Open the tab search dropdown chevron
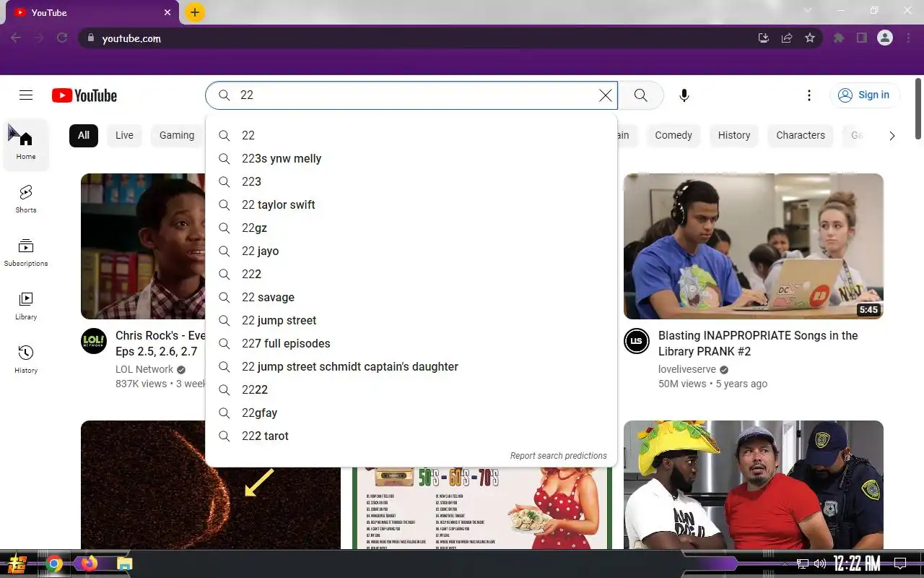 [808, 11]
